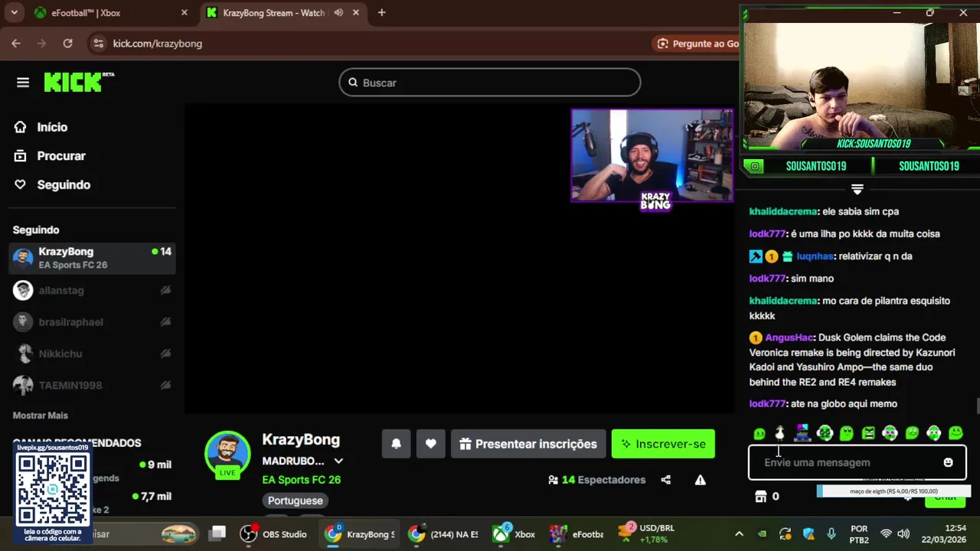Mute the KrazyBong tab audio icon
This screenshot has height=551, width=980.
click(x=338, y=13)
